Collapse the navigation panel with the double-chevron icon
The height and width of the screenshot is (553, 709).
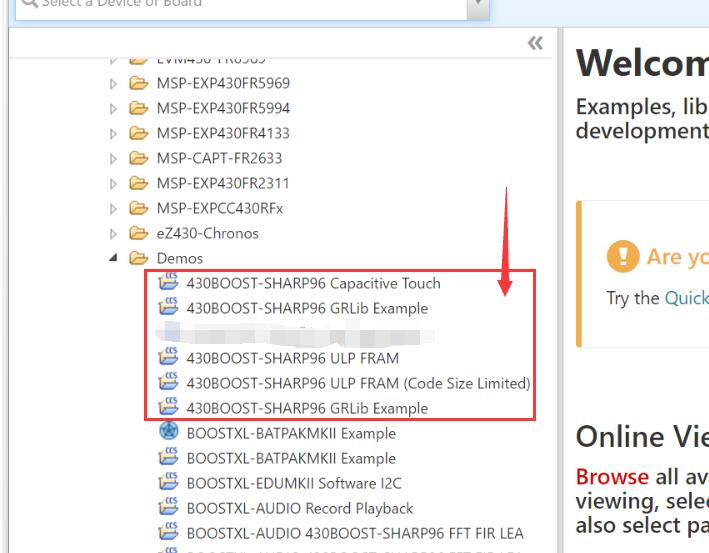coord(535,43)
